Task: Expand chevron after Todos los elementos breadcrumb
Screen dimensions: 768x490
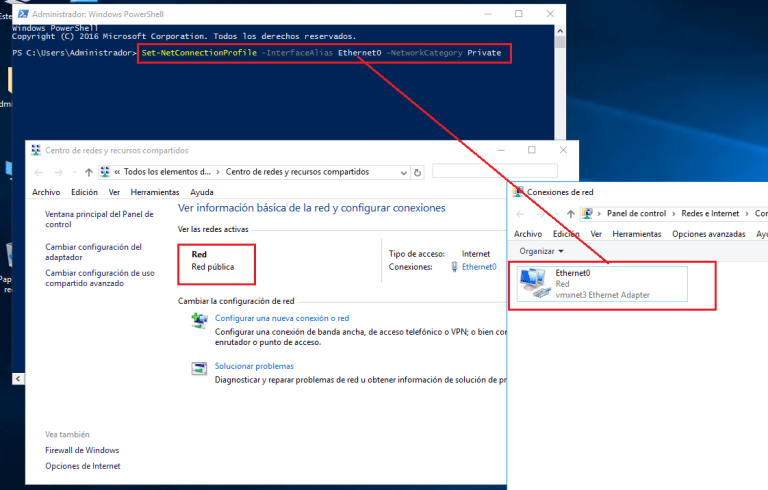Action: coord(218,172)
